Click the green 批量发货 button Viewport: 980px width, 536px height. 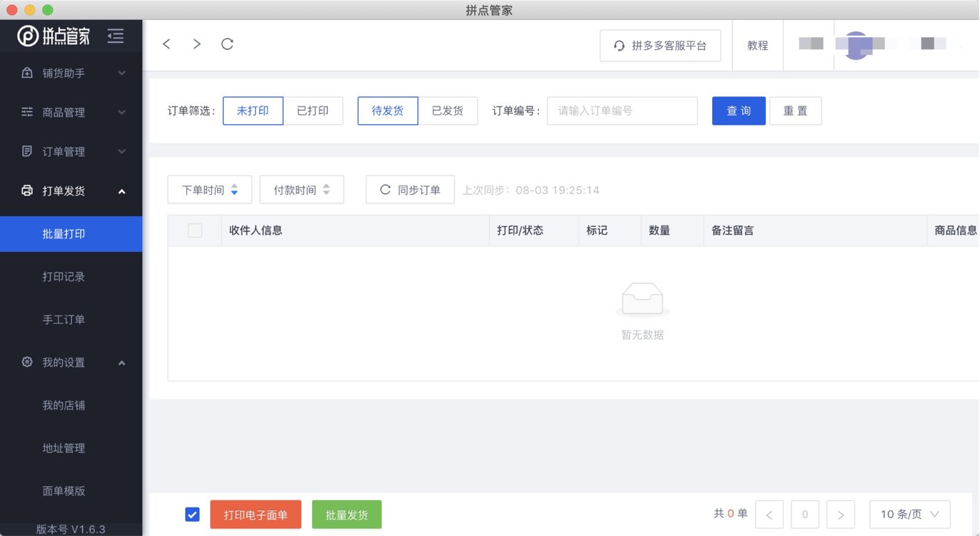click(x=346, y=514)
